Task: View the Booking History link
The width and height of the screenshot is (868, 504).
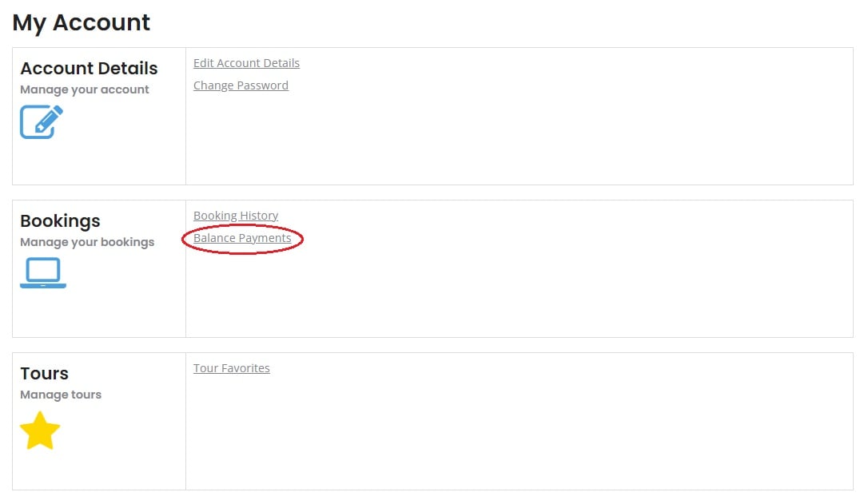Action: (x=236, y=216)
